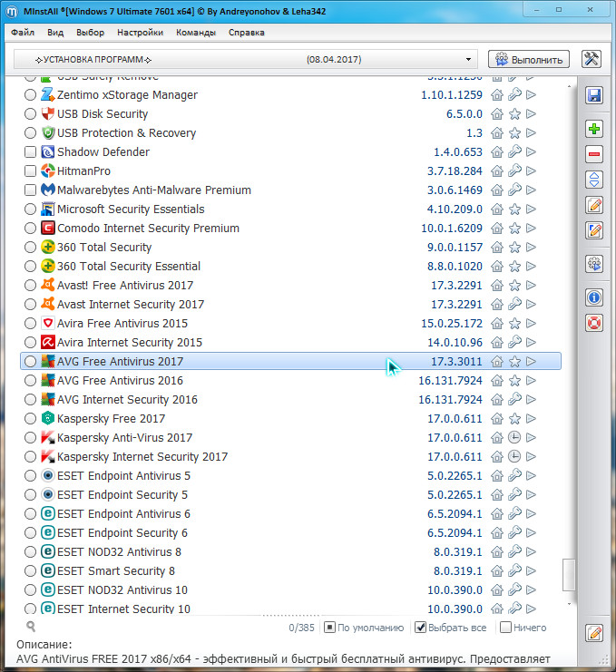
Task: Click the clock icon for Kaspersky Anti-Virus 2017
Action: 514,437
